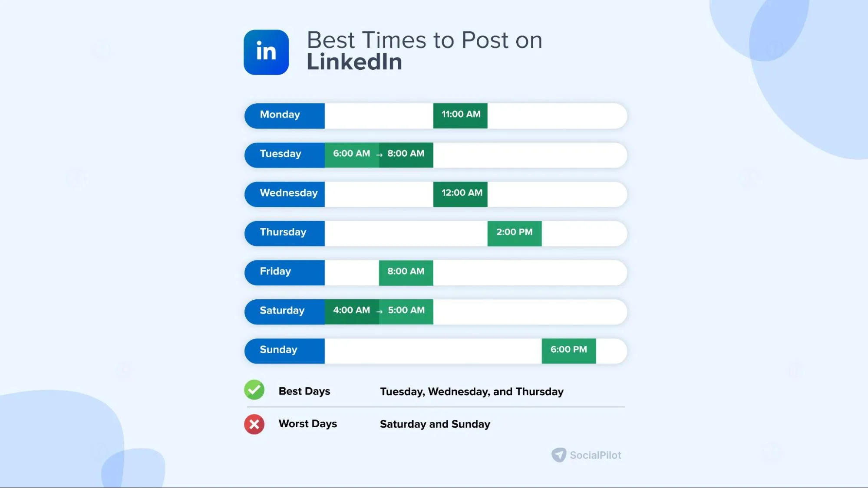The height and width of the screenshot is (488, 868).
Task: Click the Tuesday 6:00 AM time marker
Action: tap(351, 154)
